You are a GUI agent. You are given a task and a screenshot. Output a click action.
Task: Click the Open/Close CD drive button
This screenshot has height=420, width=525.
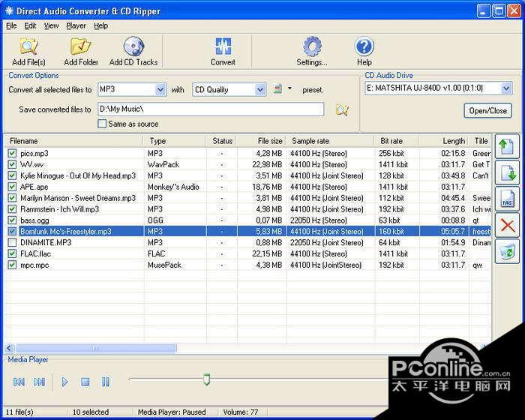click(x=487, y=110)
